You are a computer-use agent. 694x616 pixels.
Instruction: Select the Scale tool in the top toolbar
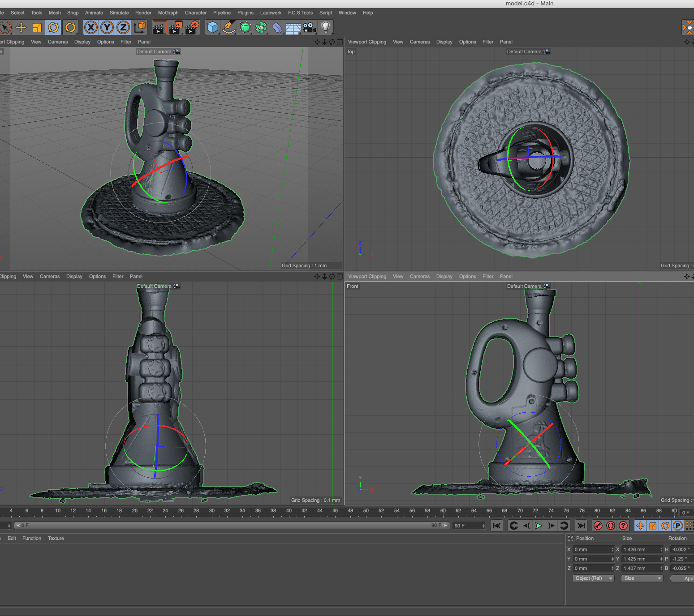[x=37, y=28]
